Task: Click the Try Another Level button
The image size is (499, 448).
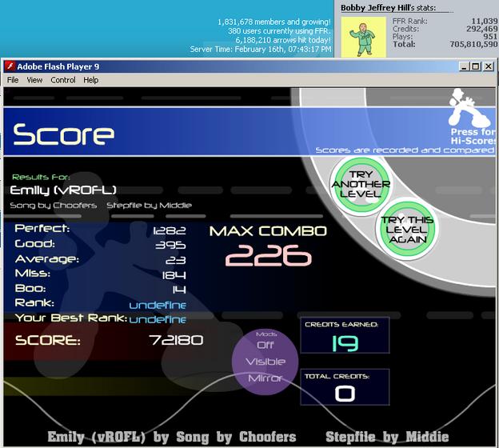Action: pos(361,184)
